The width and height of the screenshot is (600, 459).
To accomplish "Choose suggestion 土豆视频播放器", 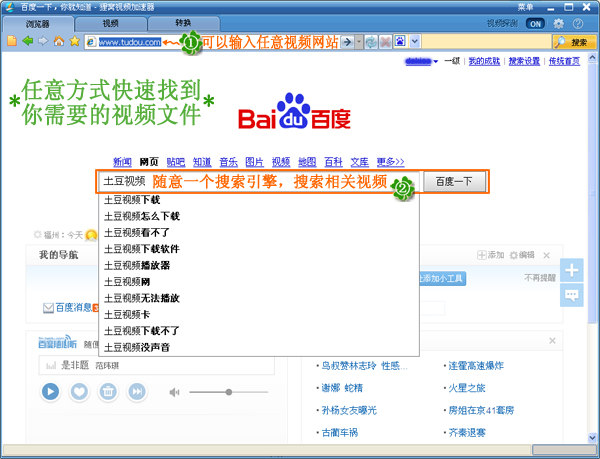I will pos(259,265).
